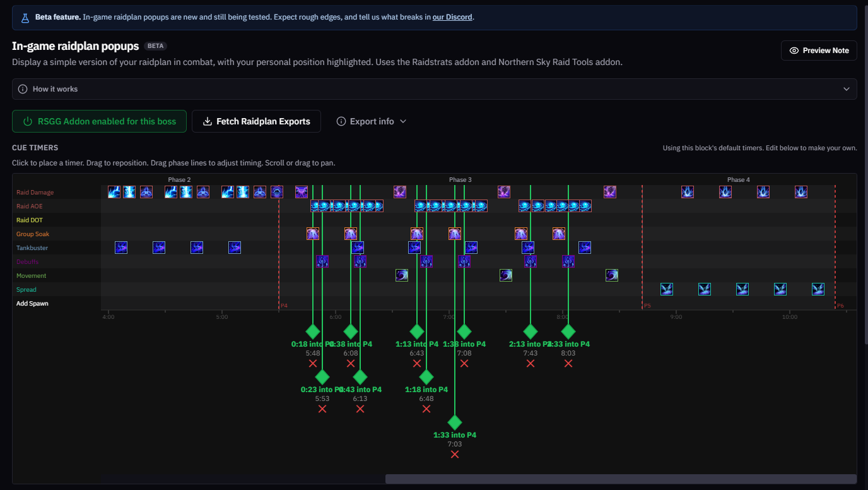Click the BETA badge beside the heading
The image size is (868, 490).
(x=155, y=46)
